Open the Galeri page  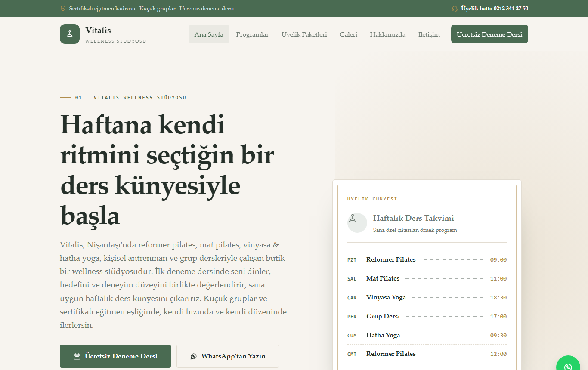click(348, 34)
